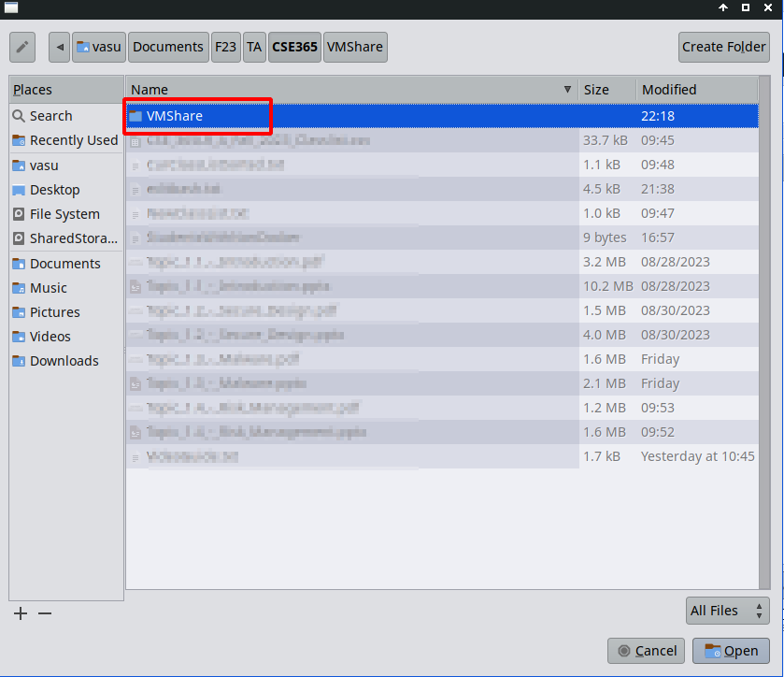Image resolution: width=784 pixels, height=677 pixels.
Task: Open the Desktop place
Action: coord(54,190)
